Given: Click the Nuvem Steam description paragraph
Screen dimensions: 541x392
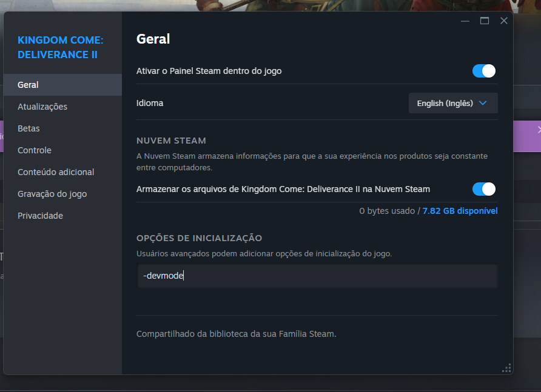Looking at the screenshot, I should coord(312,162).
